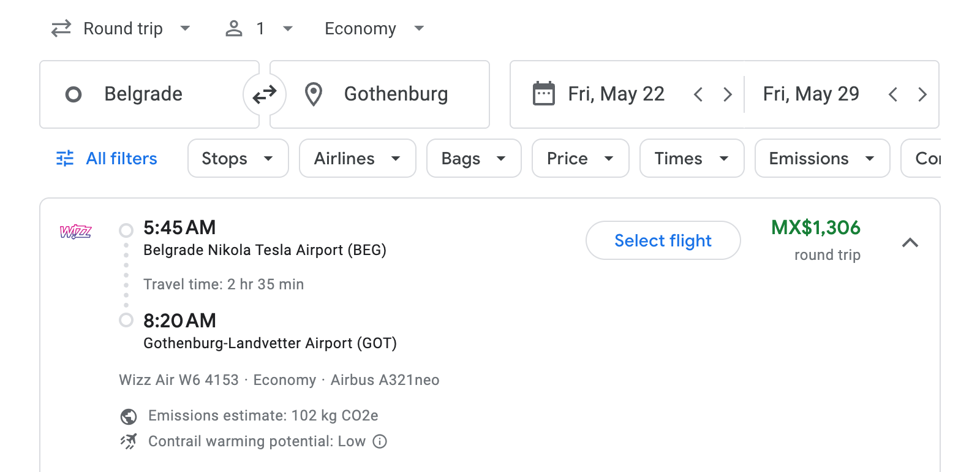Click the contrail warming potential info icon
Screen dimensions: 980x472
pyautogui.click(x=379, y=441)
